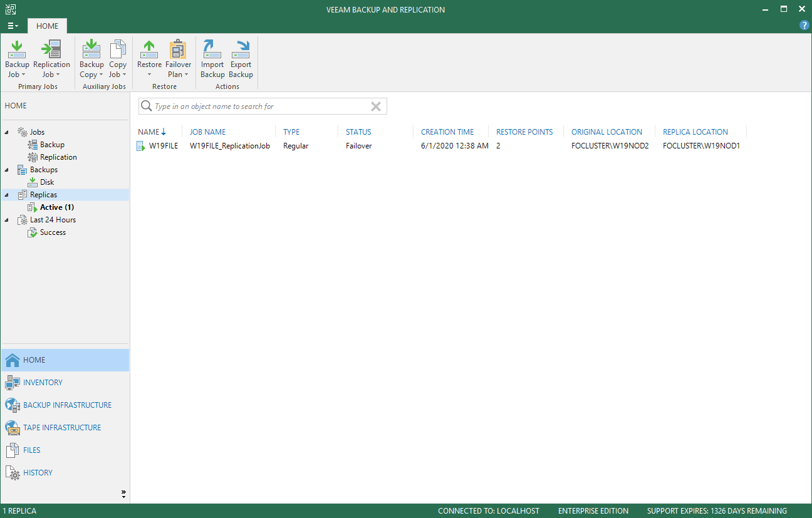Click the Last 24 Hours node icon
812x518 pixels.
point(23,220)
